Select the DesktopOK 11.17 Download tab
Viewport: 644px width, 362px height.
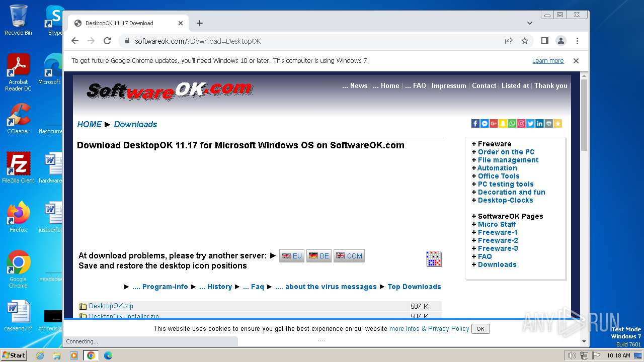128,23
